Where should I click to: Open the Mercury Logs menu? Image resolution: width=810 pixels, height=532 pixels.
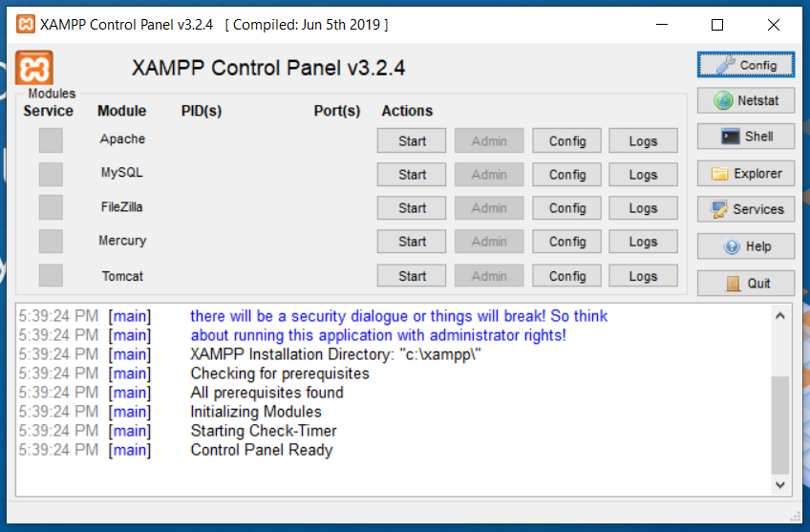(643, 242)
